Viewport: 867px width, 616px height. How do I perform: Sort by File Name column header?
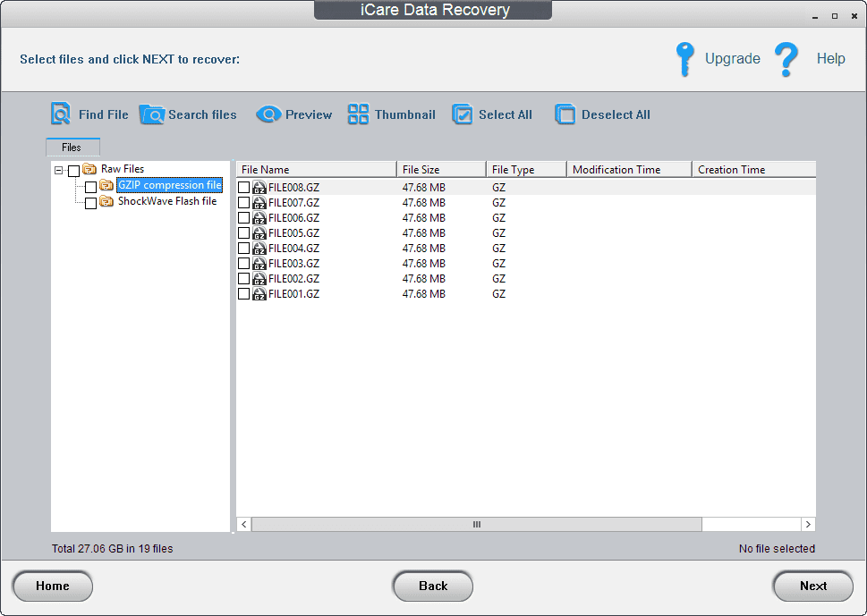(316, 170)
